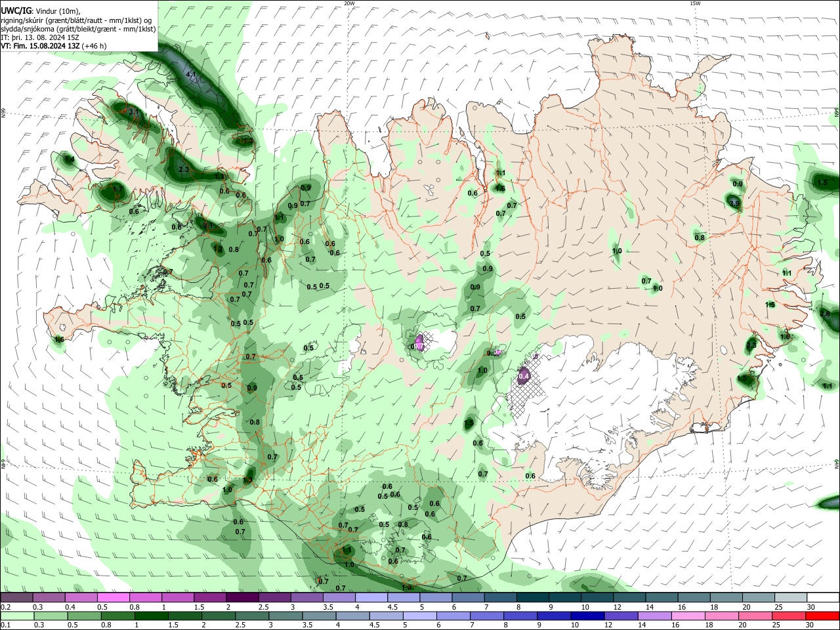Image resolution: width=840 pixels, height=630 pixels.
Task: Click the 'rigning/skúrir' legend description line
Action: 76,20
